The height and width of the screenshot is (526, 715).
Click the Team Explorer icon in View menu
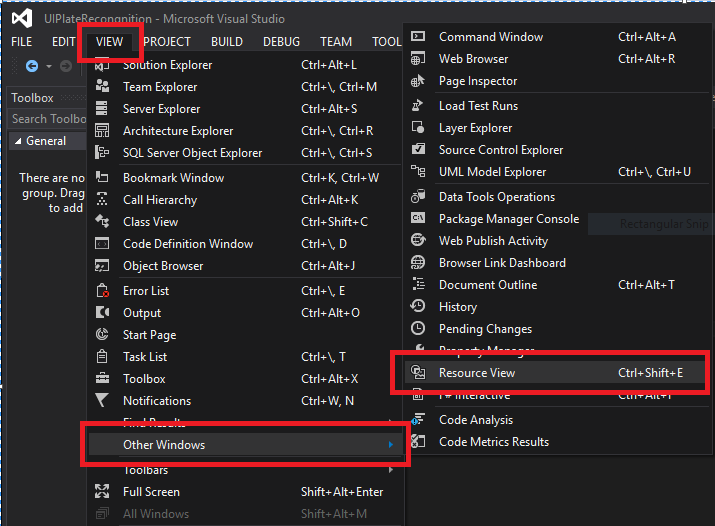tap(102, 86)
